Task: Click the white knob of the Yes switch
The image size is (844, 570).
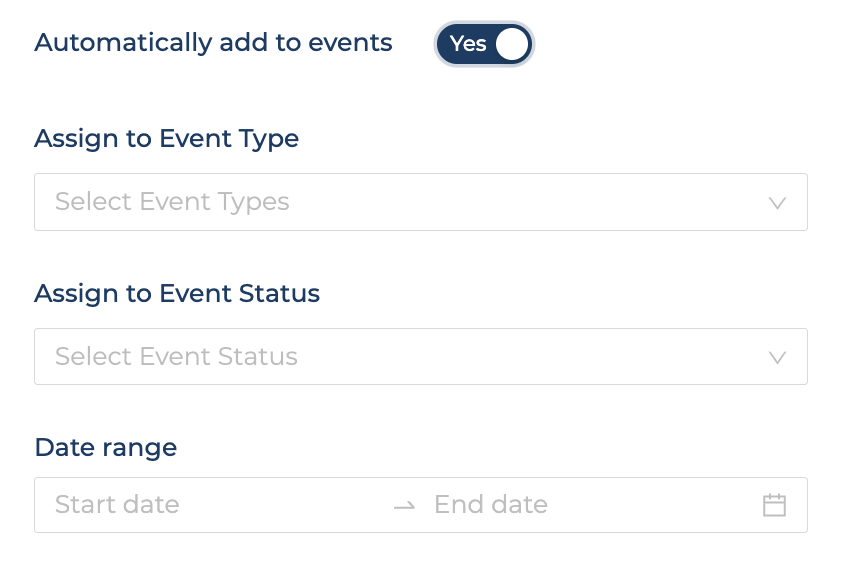Action: pyautogui.click(x=512, y=44)
